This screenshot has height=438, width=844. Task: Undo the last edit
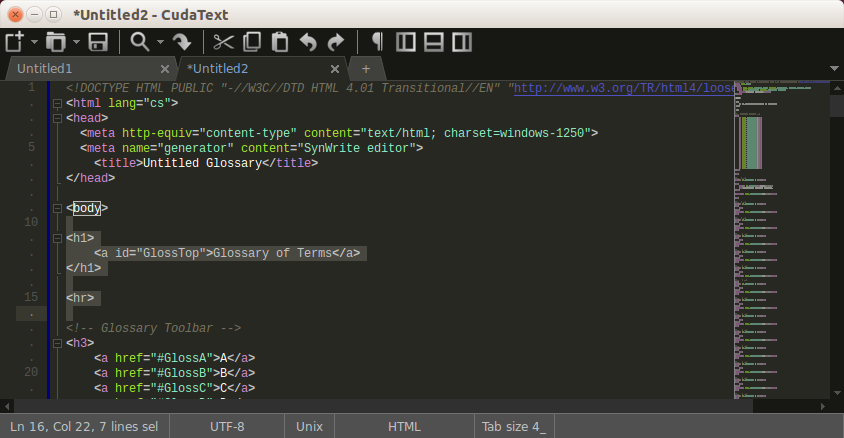308,42
